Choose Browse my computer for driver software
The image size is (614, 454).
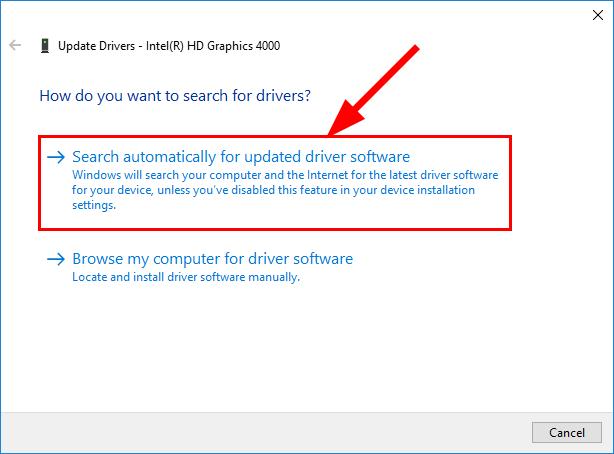point(212,259)
